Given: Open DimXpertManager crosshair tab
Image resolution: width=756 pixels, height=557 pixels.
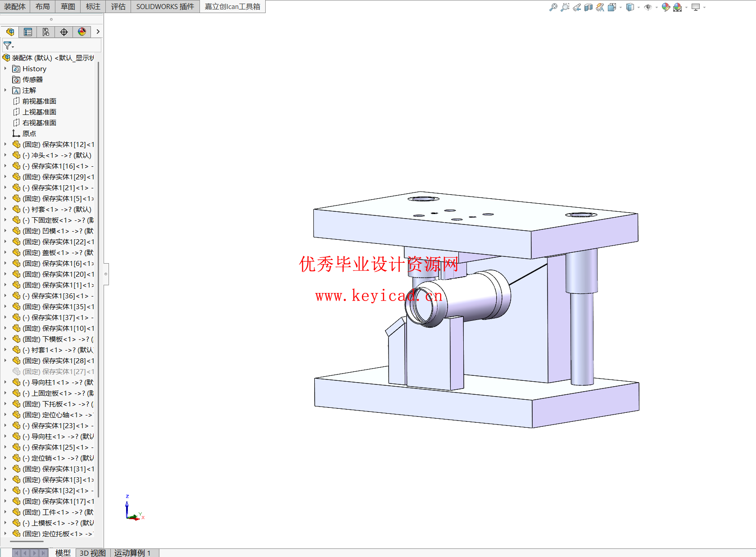Looking at the screenshot, I should tap(64, 32).
